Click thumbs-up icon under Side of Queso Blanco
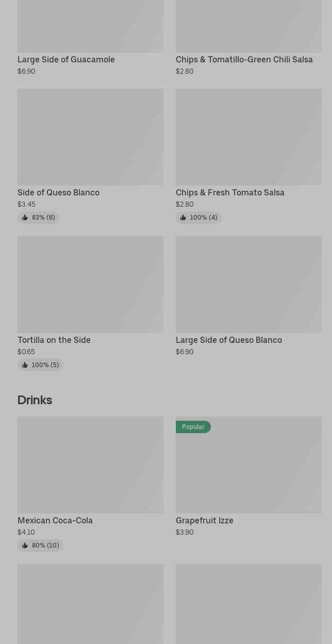The image size is (332, 644). (x=25, y=218)
